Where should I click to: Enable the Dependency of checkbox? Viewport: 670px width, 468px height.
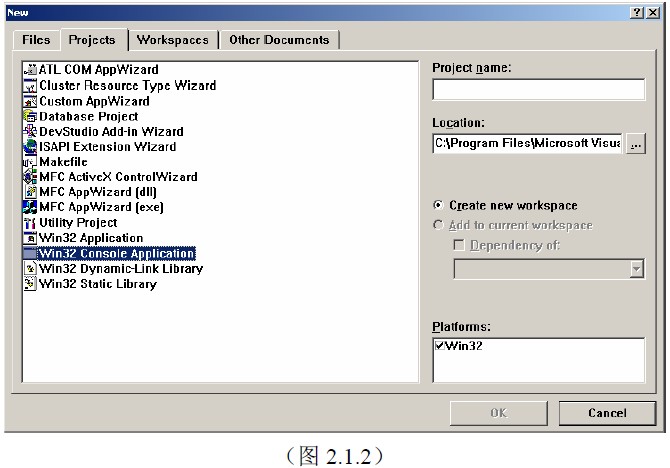point(459,245)
